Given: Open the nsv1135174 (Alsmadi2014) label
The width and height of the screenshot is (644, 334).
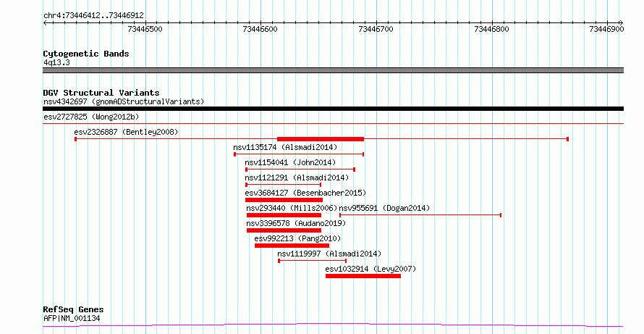Looking at the screenshot, I should [285, 147].
